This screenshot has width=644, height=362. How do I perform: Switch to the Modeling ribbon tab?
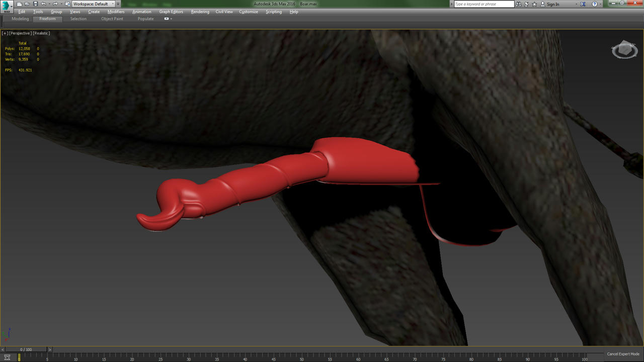click(20, 19)
